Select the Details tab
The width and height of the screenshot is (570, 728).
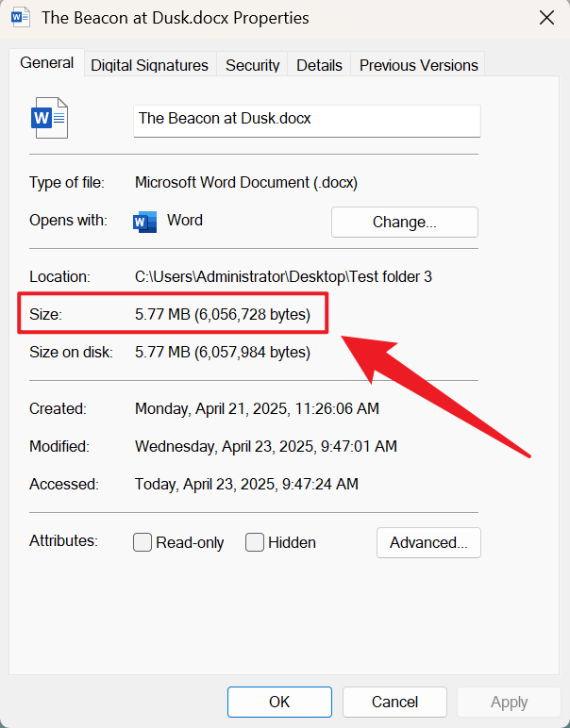319,65
